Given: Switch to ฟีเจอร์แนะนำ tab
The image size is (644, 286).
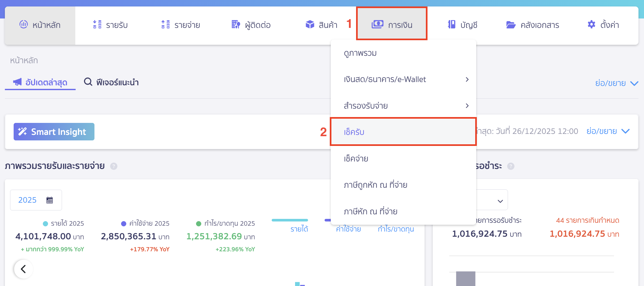Looking at the screenshot, I should pyautogui.click(x=111, y=82).
